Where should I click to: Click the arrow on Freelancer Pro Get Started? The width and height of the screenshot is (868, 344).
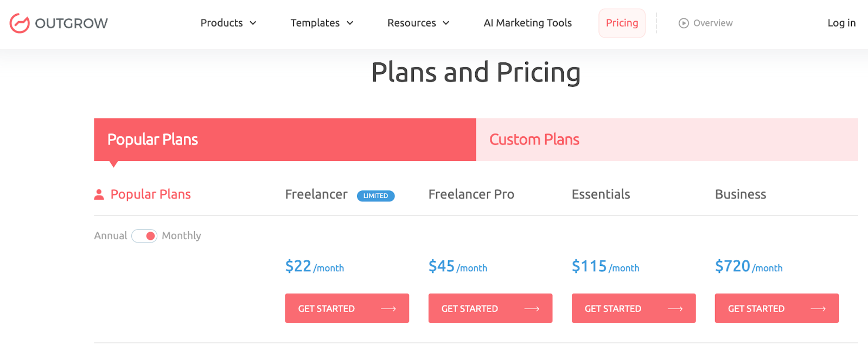[x=532, y=309]
